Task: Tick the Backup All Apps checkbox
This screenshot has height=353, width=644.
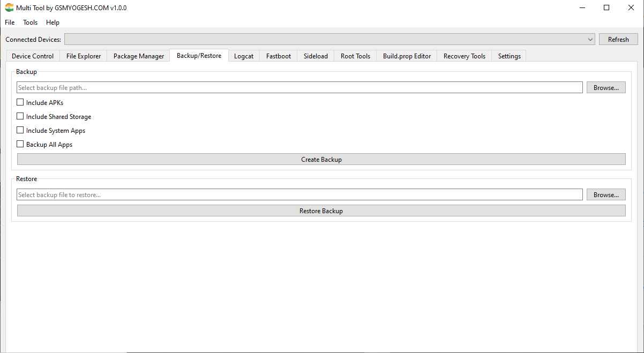Action: [20, 144]
